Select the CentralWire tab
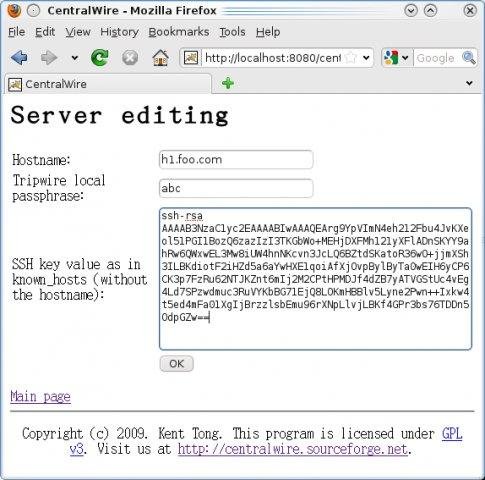The height and width of the screenshot is (480, 485). pyautogui.click(x=108, y=84)
